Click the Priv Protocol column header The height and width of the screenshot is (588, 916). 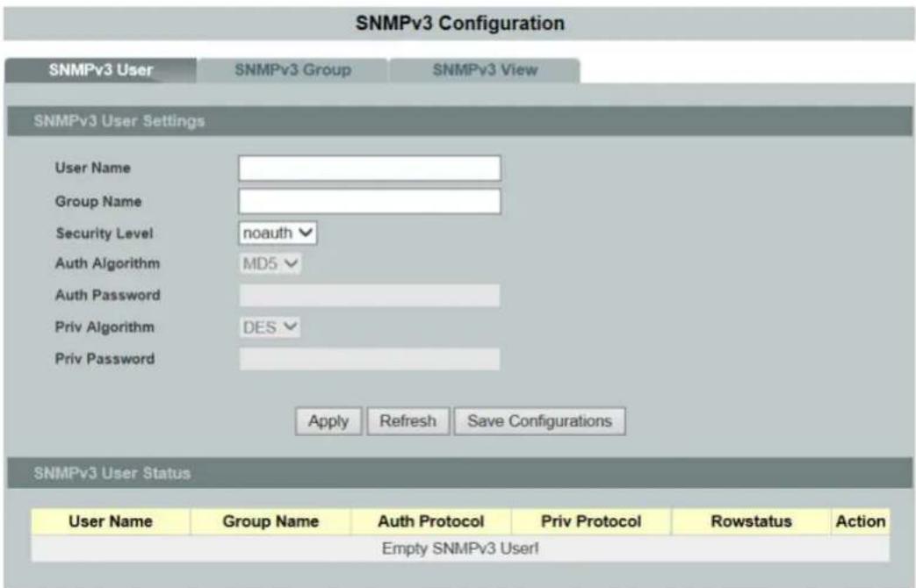pos(591,521)
